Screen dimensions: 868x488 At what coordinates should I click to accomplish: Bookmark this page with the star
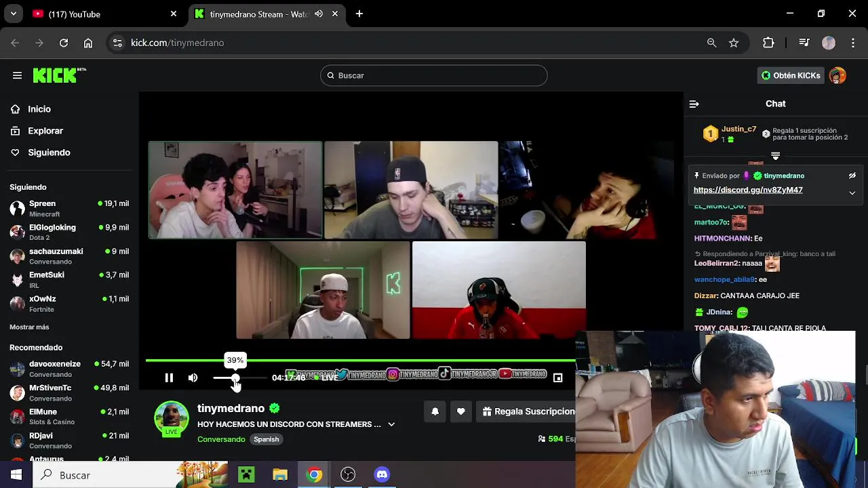click(x=734, y=43)
